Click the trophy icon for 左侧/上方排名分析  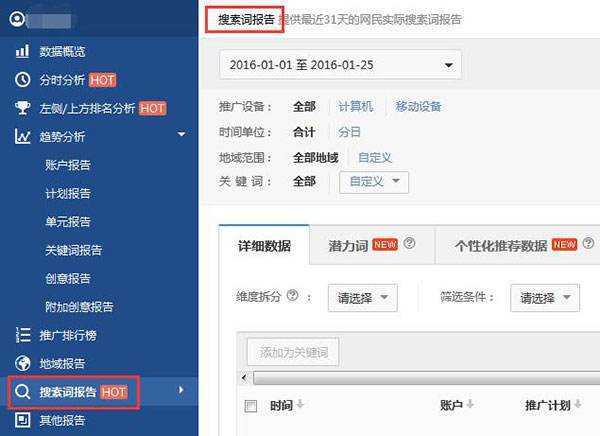[x=23, y=108]
